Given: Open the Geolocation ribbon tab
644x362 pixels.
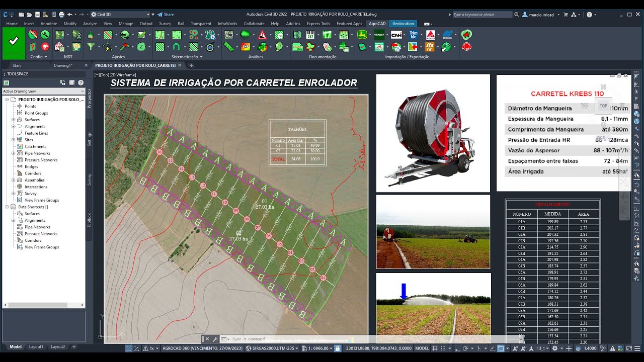Looking at the screenshot, I should click(403, 24).
